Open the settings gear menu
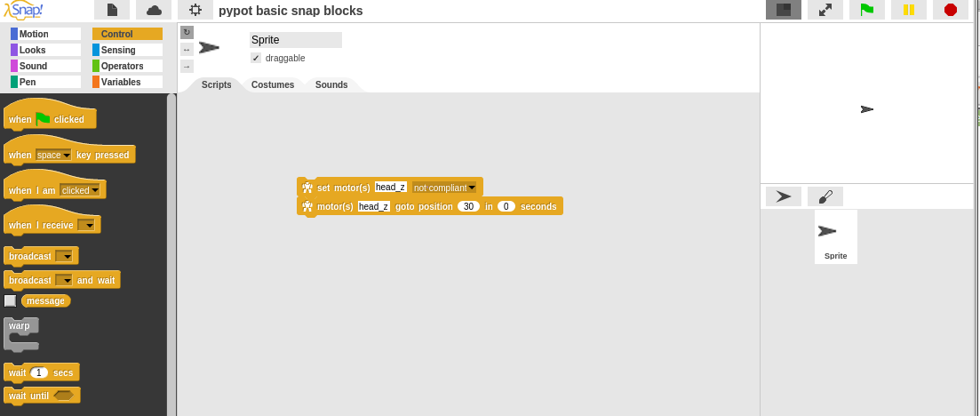 click(195, 10)
